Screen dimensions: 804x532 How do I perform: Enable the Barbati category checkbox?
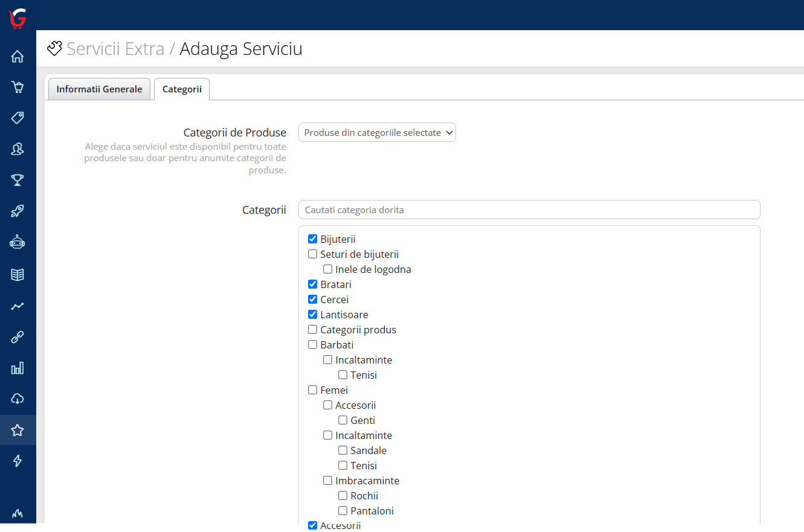click(312, 344)
